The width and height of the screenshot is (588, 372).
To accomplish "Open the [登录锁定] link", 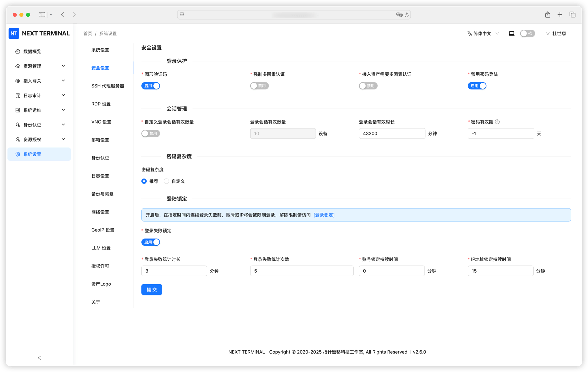I will [x=324, y=215].
